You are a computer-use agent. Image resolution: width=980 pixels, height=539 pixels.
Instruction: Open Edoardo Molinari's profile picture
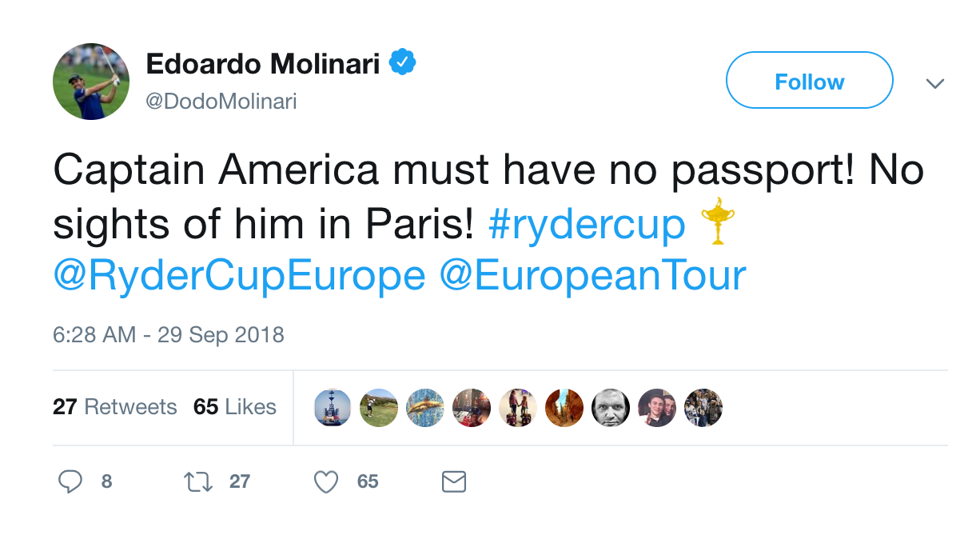tap(91, 82)
